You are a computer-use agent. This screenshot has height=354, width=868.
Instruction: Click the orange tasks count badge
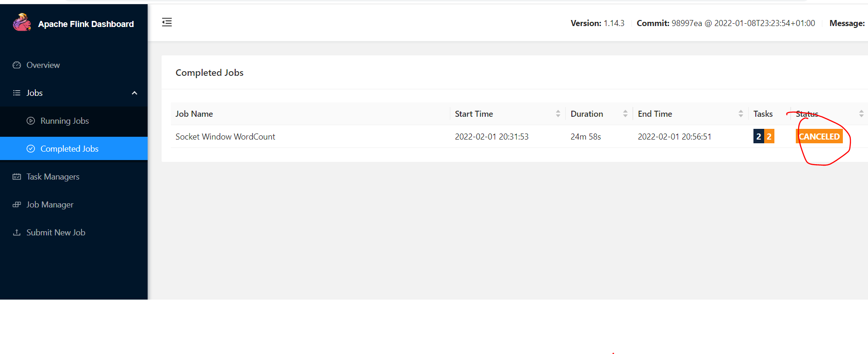(769, 137)
